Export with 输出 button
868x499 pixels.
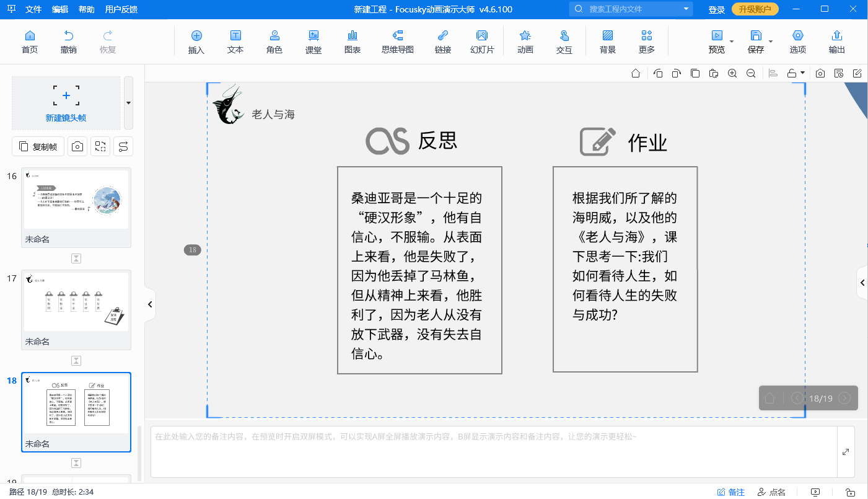[x=837, y=42]
